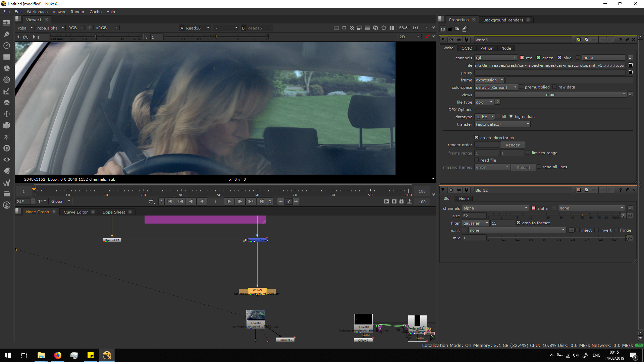
Task: Switch to the Curve Editor tab
Action: point(75,212)
